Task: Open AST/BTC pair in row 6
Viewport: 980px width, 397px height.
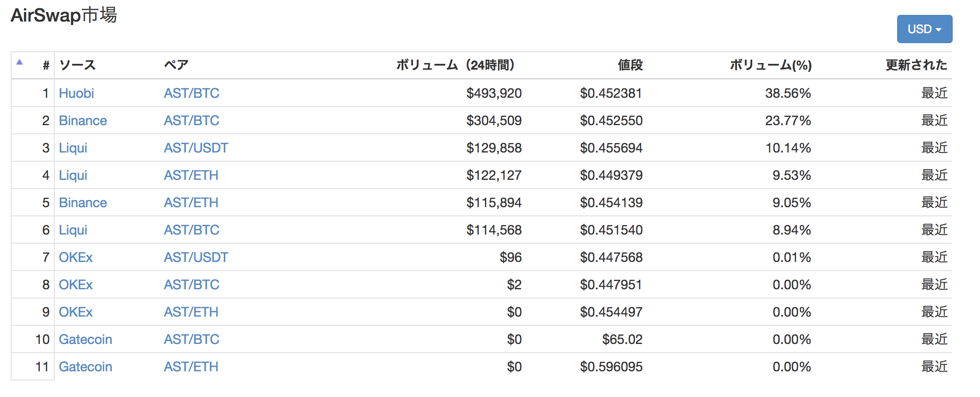Action: pyautogui.click(x=191, y=230)
